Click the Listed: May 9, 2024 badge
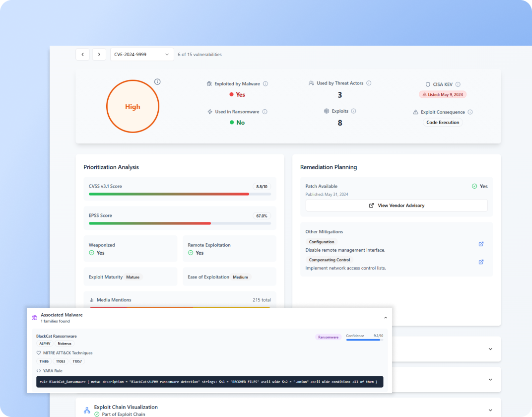 (x=443, y=95)
